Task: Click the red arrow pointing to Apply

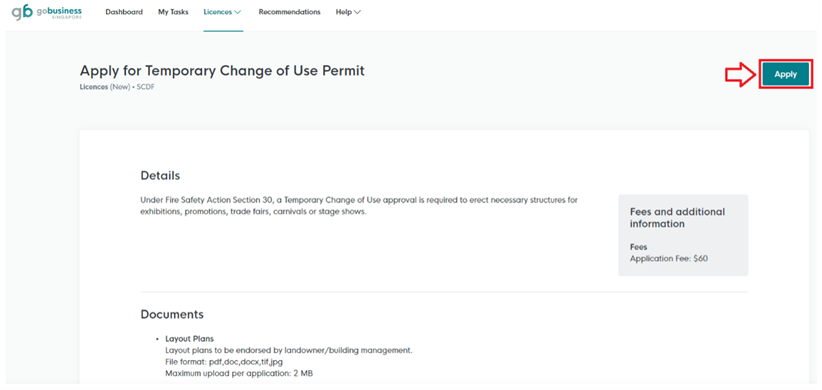Action: point(741,75)
